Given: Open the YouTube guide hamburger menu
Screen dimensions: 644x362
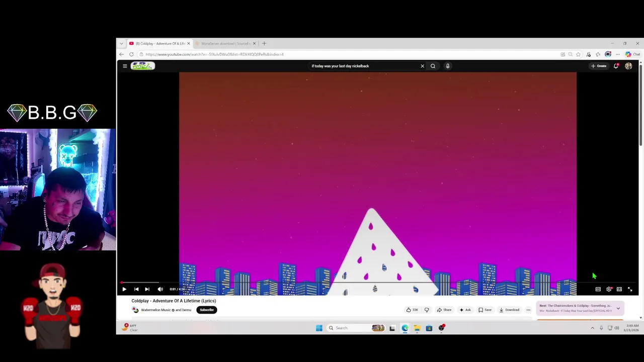Looking at the screenshot, I should (125, 66).
